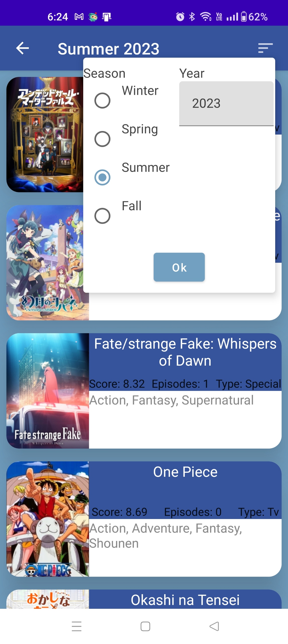The image size is (288, 644).
Task: Tap the Undead Girl Murder Farce poster
Action: [x=45, y=135]
